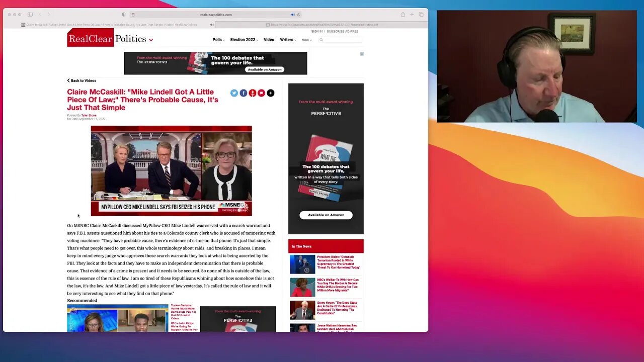Expand the More menu
The height and width of the screenshot is (362, 644).
pos(306,40)
